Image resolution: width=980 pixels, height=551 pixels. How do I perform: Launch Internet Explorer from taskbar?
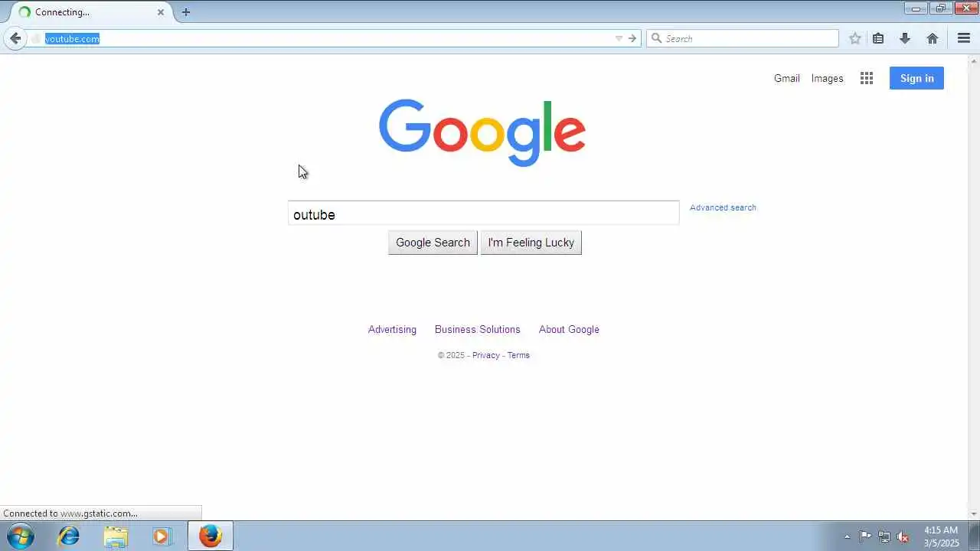(69, 536)
